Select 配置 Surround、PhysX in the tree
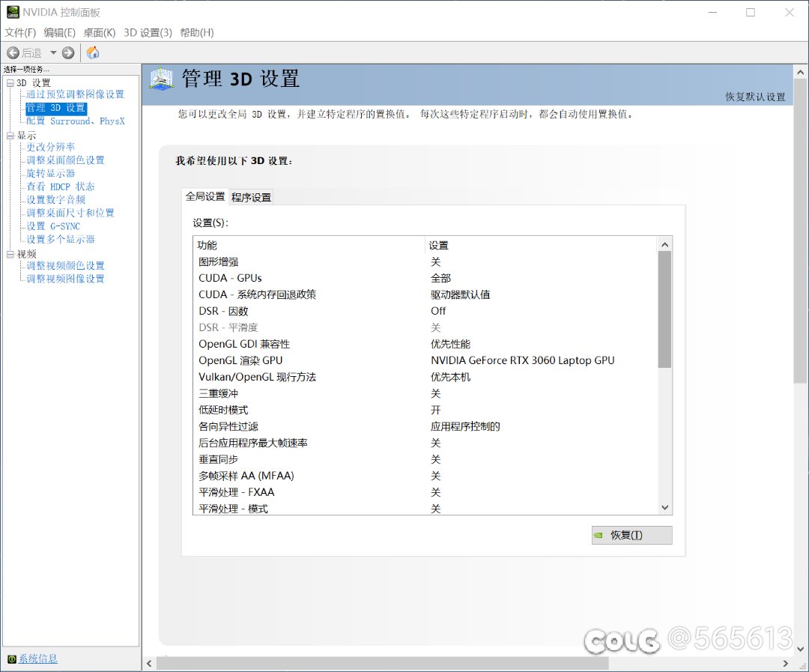Image resolution: width=809 pixels, height=672 pixels. [x=76, y=121]
